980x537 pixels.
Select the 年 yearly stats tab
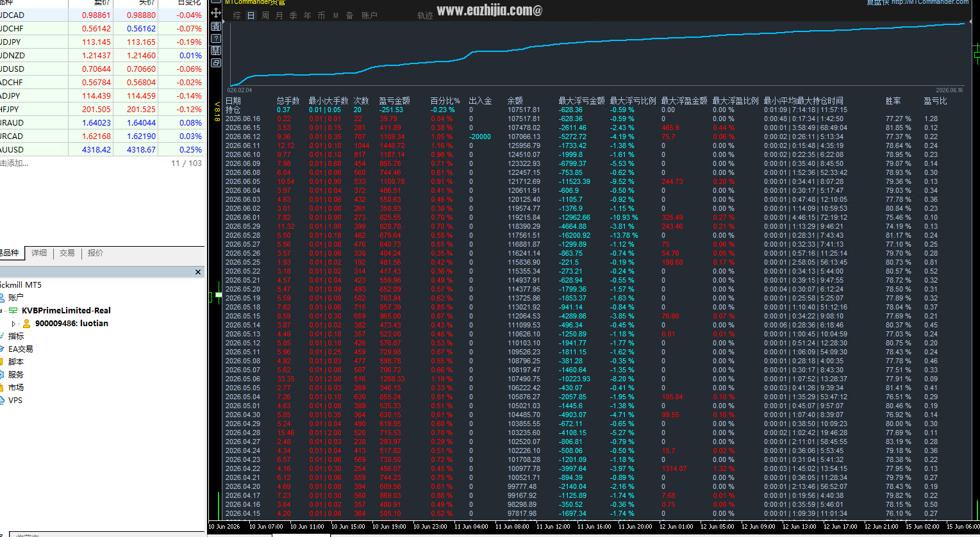tap(308, 15)
